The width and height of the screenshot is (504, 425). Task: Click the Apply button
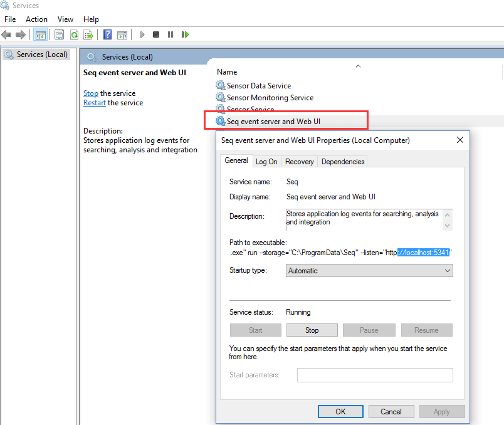(x=442, y=411)
